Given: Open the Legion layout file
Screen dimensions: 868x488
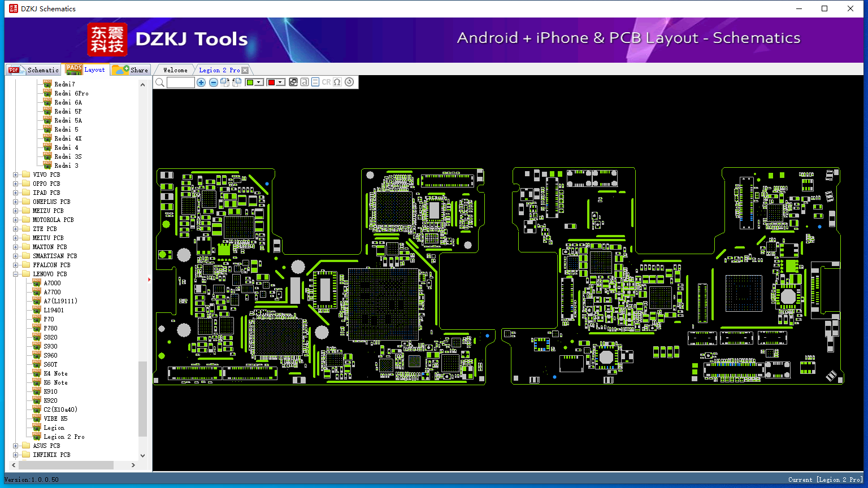Looking at the screenshot, I should (54, 428).
